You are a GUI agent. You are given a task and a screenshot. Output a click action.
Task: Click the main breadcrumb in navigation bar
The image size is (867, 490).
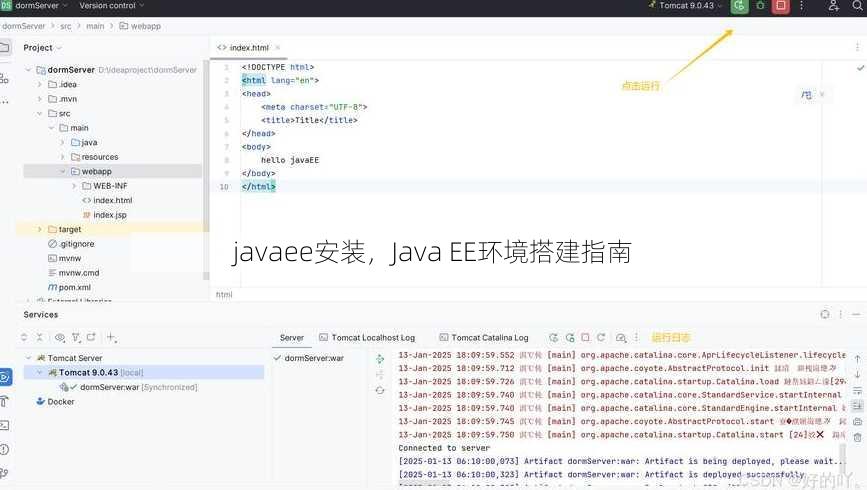(x=95, y=26)
